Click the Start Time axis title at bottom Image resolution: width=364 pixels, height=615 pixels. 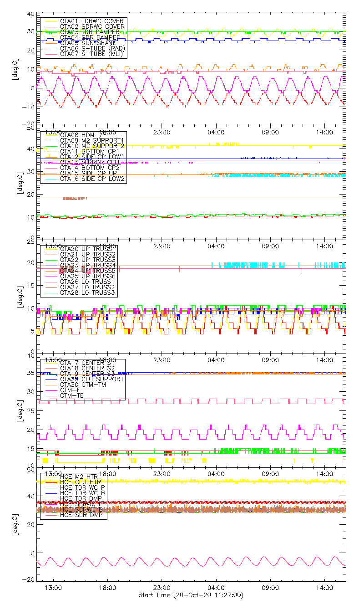191,595
